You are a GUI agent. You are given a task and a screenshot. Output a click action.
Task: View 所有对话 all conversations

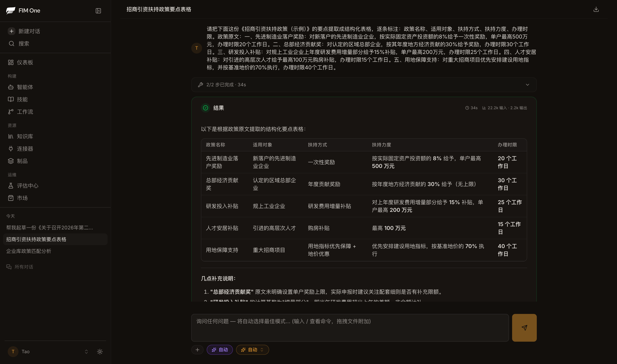coord(20,267)
